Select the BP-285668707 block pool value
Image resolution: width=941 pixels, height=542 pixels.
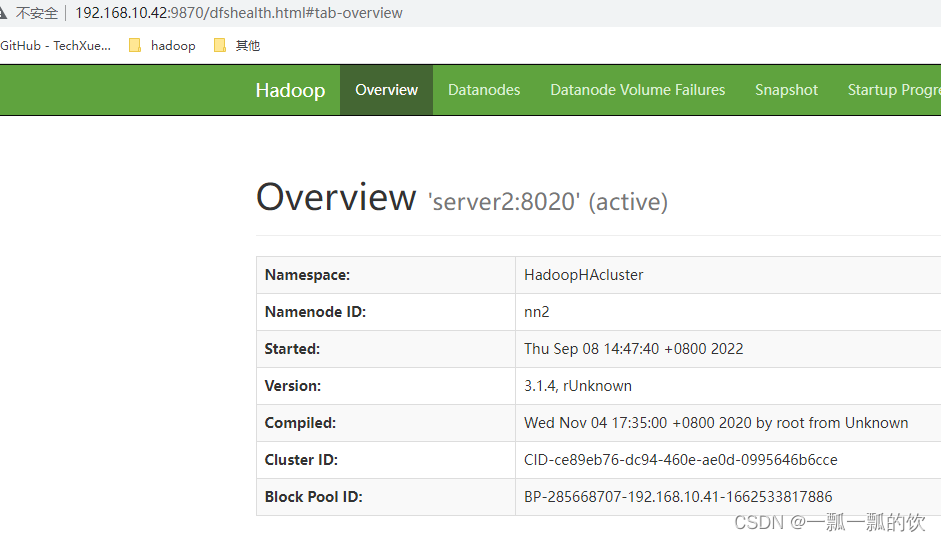pyautogui.click(x=678, y=497)
